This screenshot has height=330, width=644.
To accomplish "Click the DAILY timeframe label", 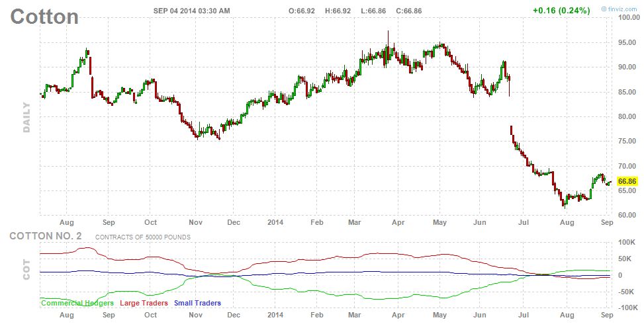I will (27, 117).
